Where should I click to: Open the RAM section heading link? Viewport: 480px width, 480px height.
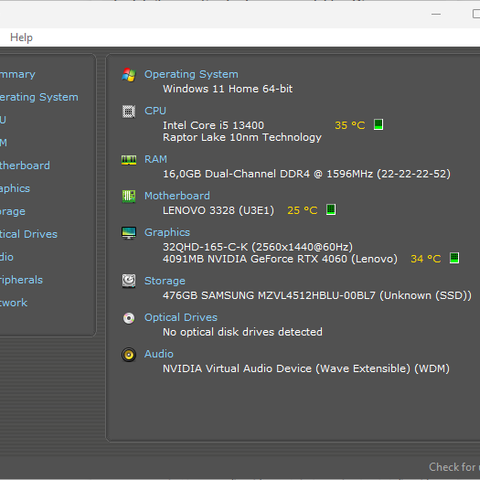156,159
